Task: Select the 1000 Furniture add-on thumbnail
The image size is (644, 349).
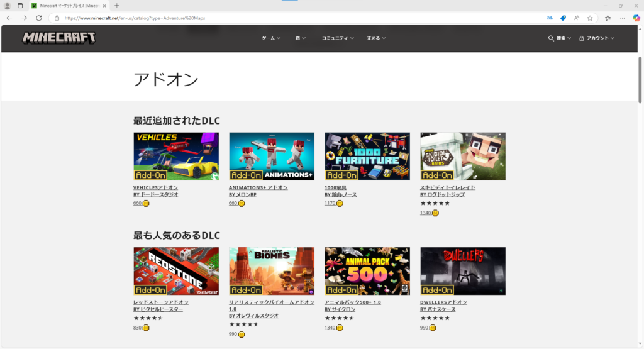Action: tap(367, 156)
